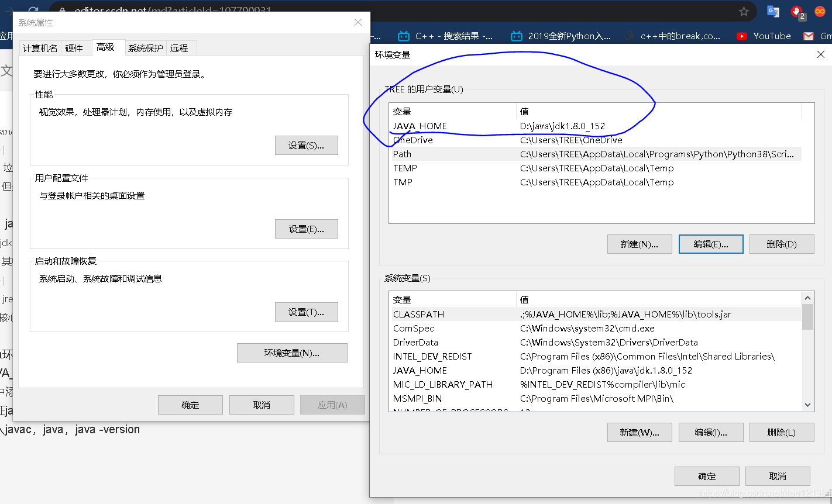Switch to the 计算机名 tab in 系统属性
The width and height of the screenshot is (832, 504).
(40, 48)
